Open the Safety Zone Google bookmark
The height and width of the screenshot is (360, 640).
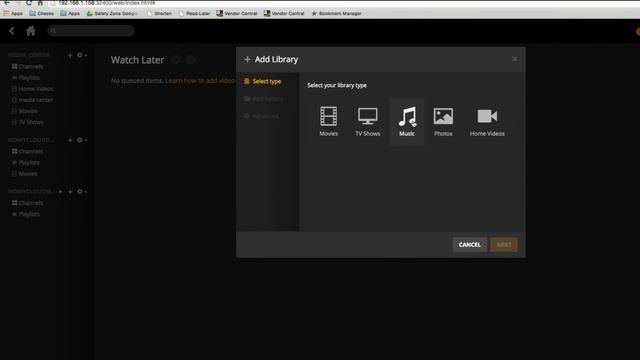(x=112, y=13)
